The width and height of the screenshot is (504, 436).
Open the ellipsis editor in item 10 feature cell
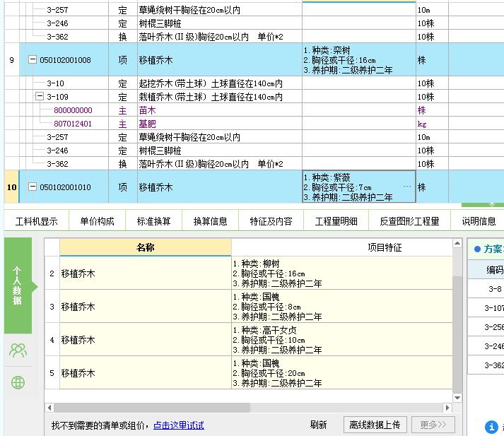click(x=407, y=187)
